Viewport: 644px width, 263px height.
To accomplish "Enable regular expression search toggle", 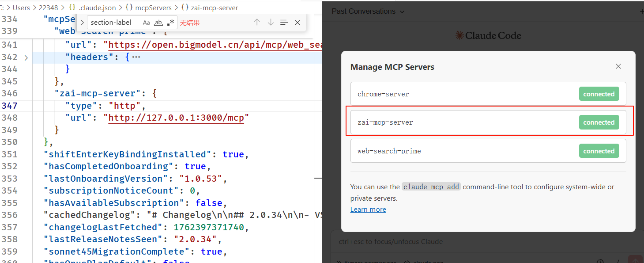I will pyautogui.click(x=170, y=23).
